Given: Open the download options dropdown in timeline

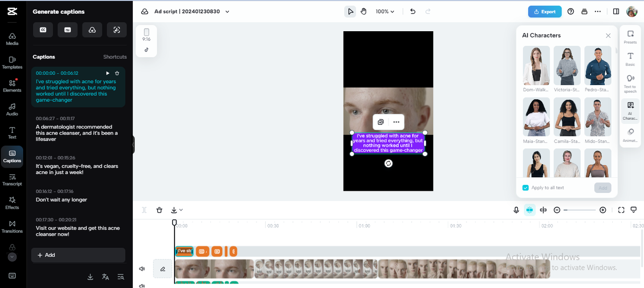Looking at the screenshot, I should click(177, 210).
